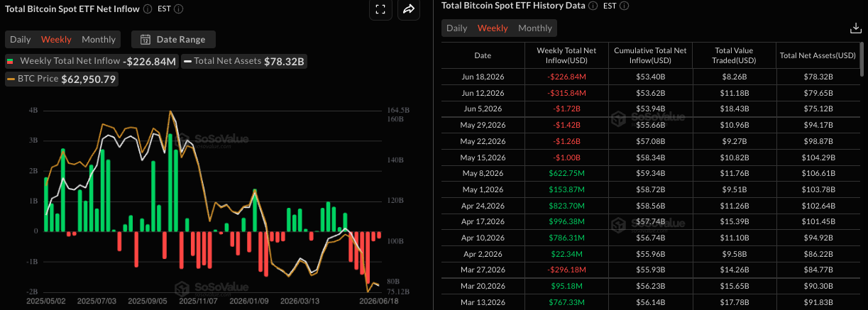Image resolution: width=868 pixels, height=310 pixels.
Task: Select Monthly tab in history table
Action: click(535, 28)
